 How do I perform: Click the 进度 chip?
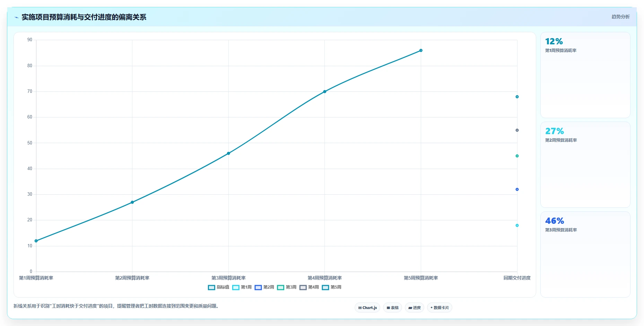pos(415,308)
